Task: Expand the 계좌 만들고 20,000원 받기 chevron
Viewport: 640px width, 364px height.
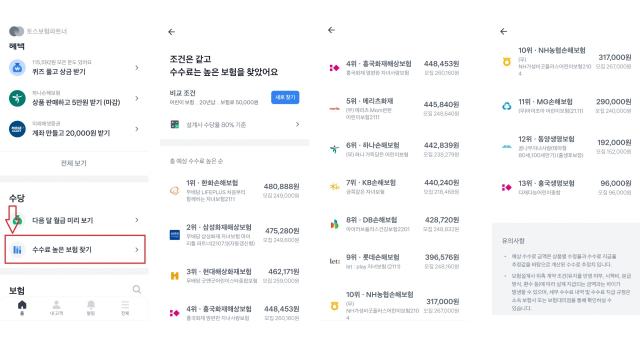Action: (137, 129)
